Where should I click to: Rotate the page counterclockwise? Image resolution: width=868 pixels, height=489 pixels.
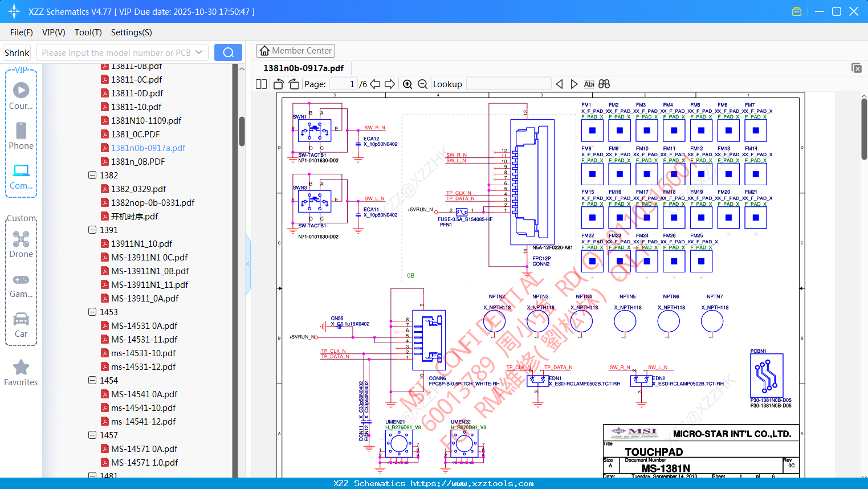pyautogui.click(x=279, y=84)
